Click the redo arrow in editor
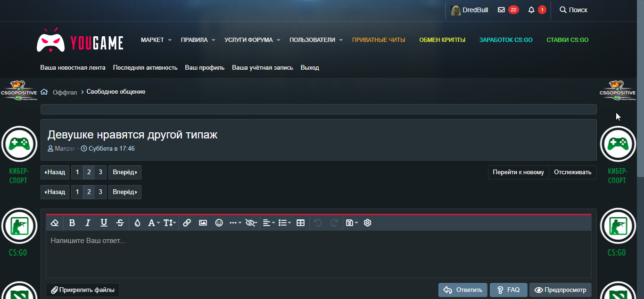This screenshot has height=299, width=644. (x=334, y=223)
